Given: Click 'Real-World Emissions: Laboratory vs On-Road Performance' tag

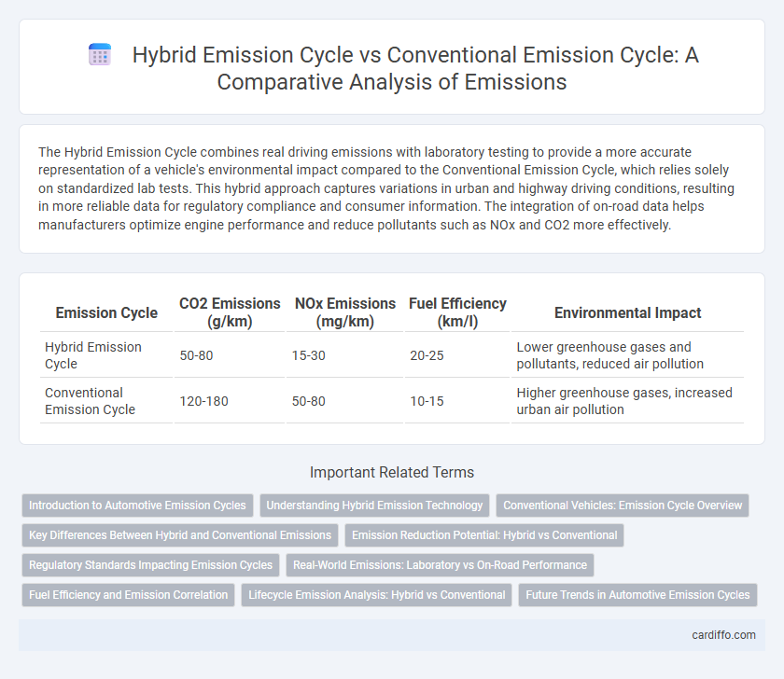Looking at the screenshot, I should point(440,565).
